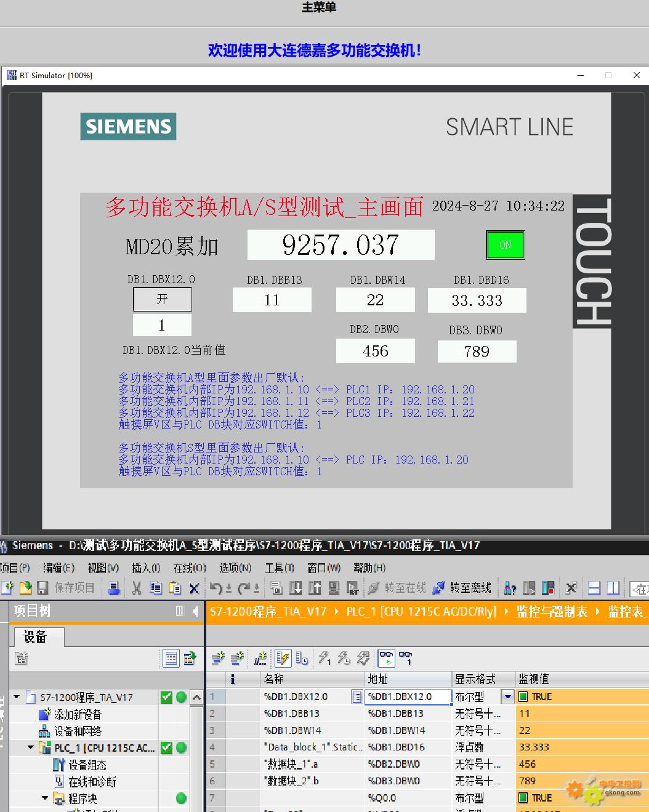Viewport: 649px width, 812px height.
Task: Click the upload from device icon
Action: (315, 588)
